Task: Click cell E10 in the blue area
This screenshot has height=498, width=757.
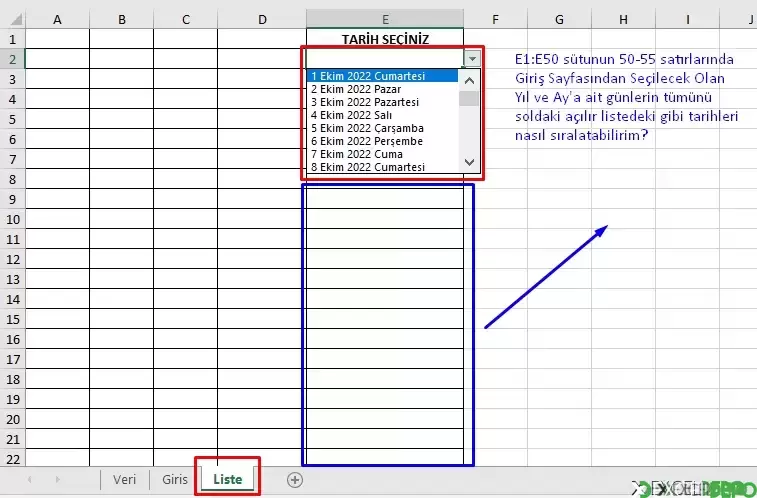Action: tap(385, 219)
